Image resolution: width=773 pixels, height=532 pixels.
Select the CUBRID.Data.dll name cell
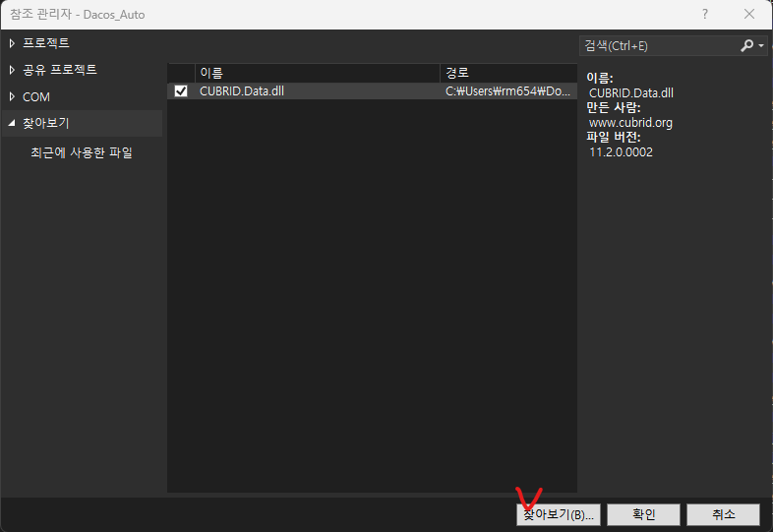242,91
